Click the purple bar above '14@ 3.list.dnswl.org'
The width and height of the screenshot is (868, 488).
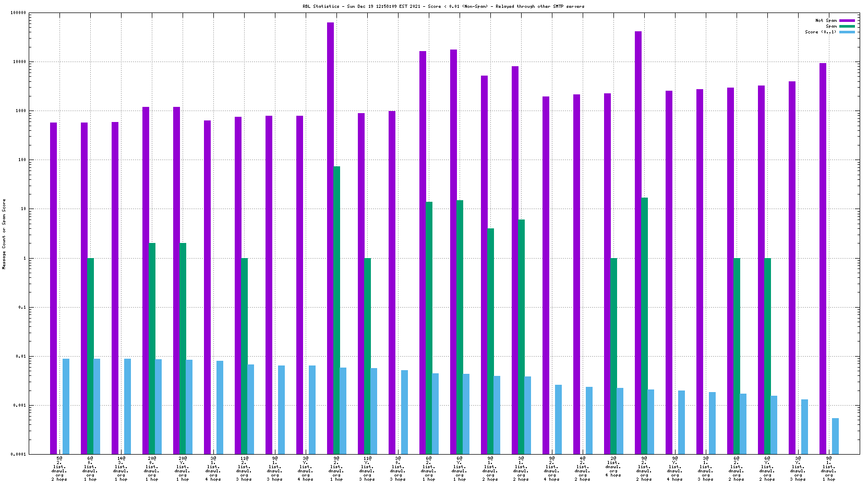click(115, 288)
